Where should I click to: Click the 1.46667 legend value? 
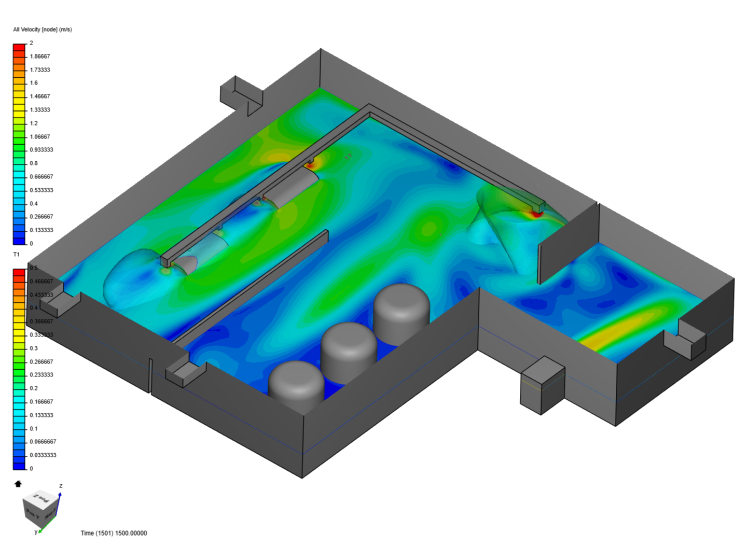pos(40,96)
